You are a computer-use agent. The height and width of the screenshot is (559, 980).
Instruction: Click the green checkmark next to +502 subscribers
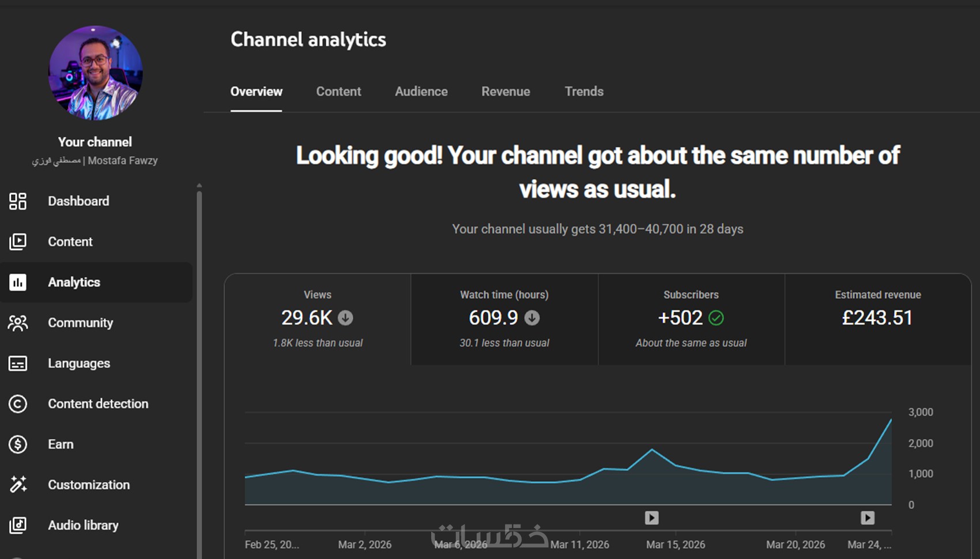pos(716,318)
